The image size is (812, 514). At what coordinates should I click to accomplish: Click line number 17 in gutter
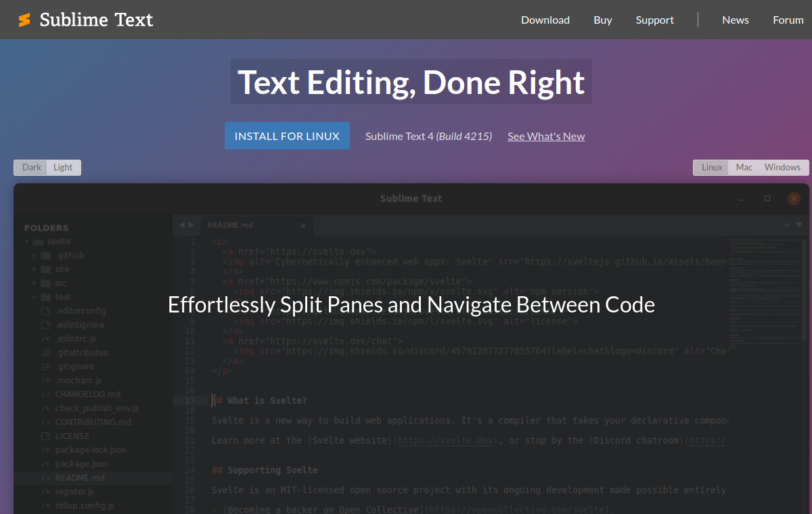189,400
